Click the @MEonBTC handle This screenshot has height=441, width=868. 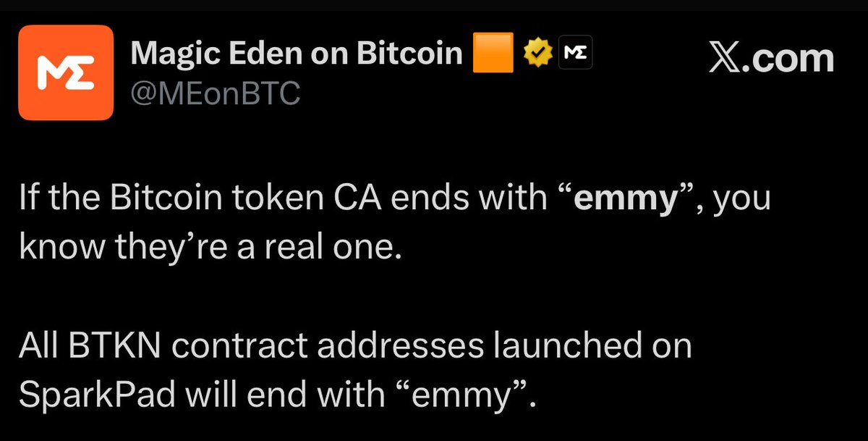point(215,93)
